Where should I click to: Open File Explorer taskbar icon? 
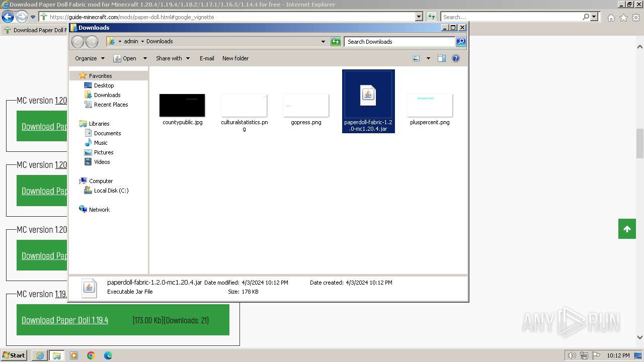tap(56, 355)
